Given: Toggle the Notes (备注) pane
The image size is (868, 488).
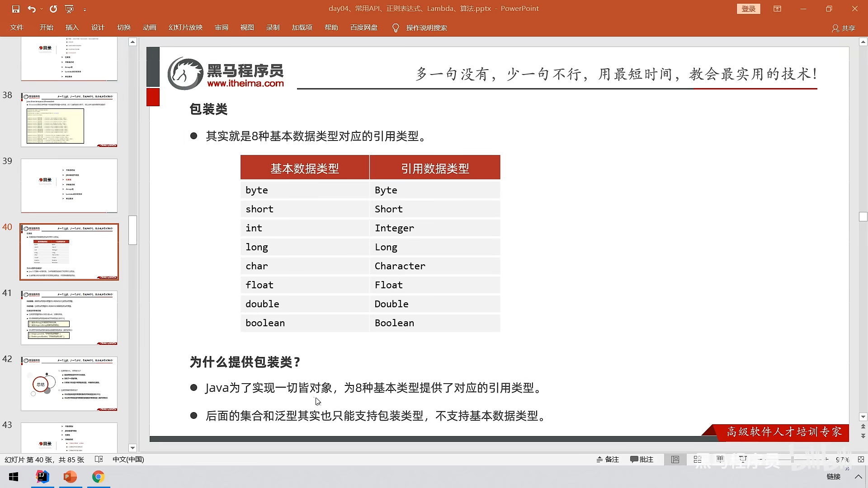Looking at the screenshot, I should [x=607, y=459].
